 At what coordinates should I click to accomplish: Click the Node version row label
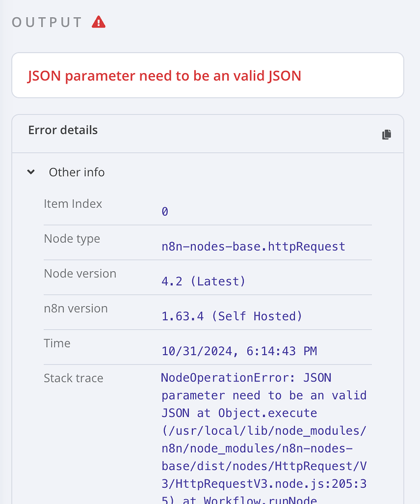coord(80,273)
